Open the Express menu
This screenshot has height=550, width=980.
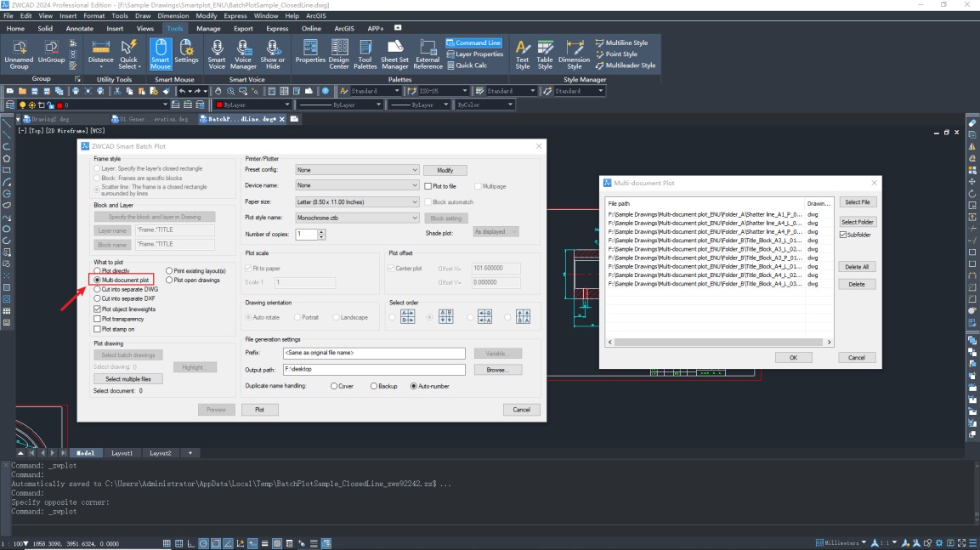coord(235,15)
